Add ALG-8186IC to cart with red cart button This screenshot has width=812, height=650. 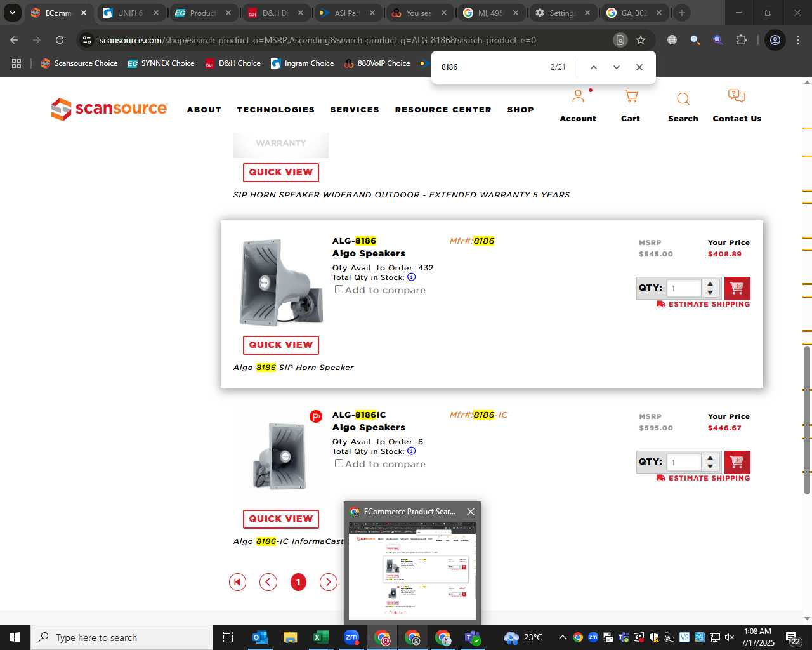[x=737, y=462]
